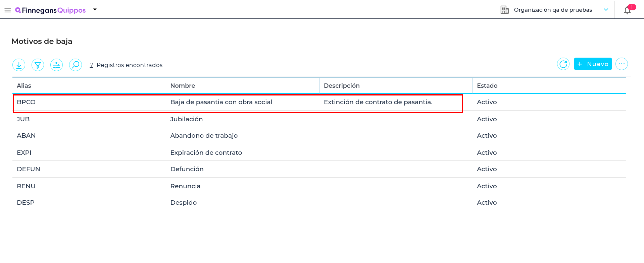Select the Jubilación row
This screenshot has height=263, width=644.
pos(186,119)
